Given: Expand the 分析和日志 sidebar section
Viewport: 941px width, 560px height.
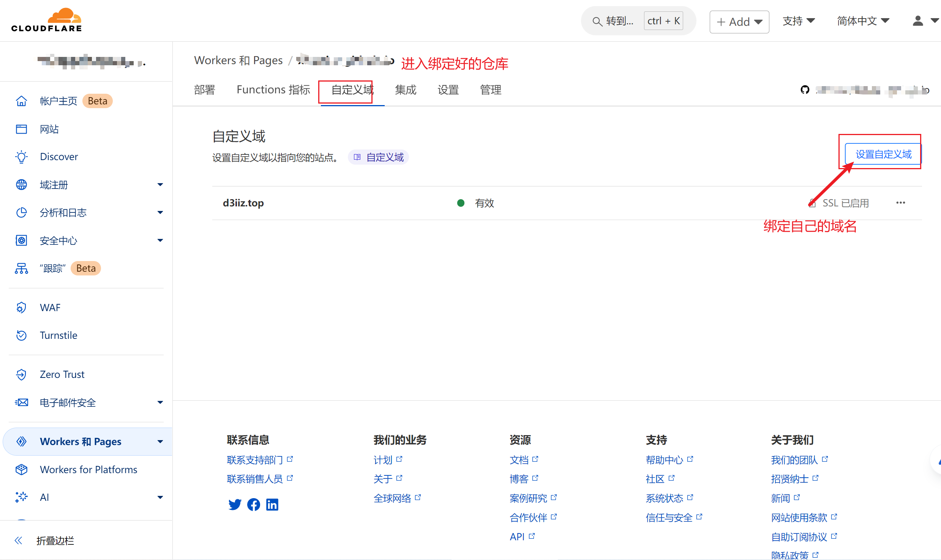Looking at the screenshot, I should 160,212.
